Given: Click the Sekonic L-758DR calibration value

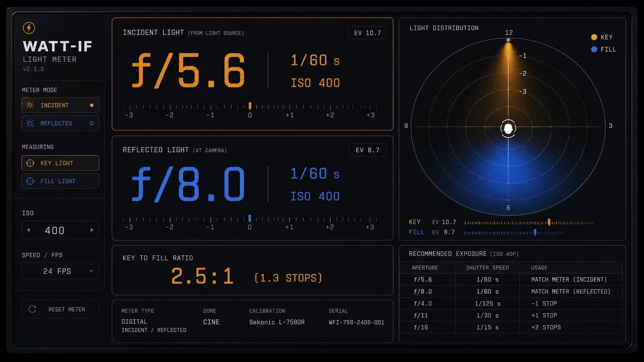Looking at the screenshot, I should click(x=277, y=322).
